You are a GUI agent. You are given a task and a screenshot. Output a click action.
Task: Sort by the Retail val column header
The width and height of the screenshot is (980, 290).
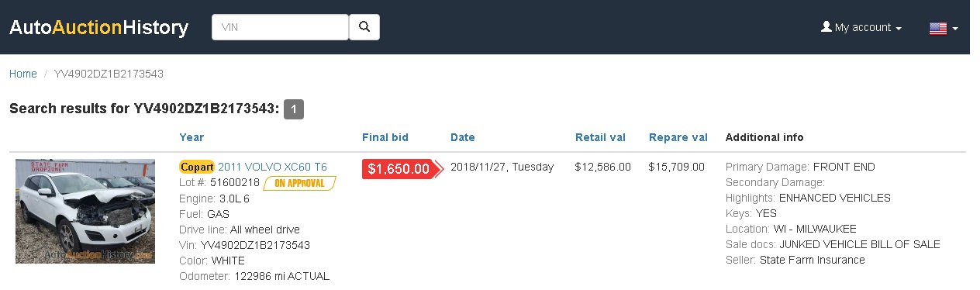(600, 137)
